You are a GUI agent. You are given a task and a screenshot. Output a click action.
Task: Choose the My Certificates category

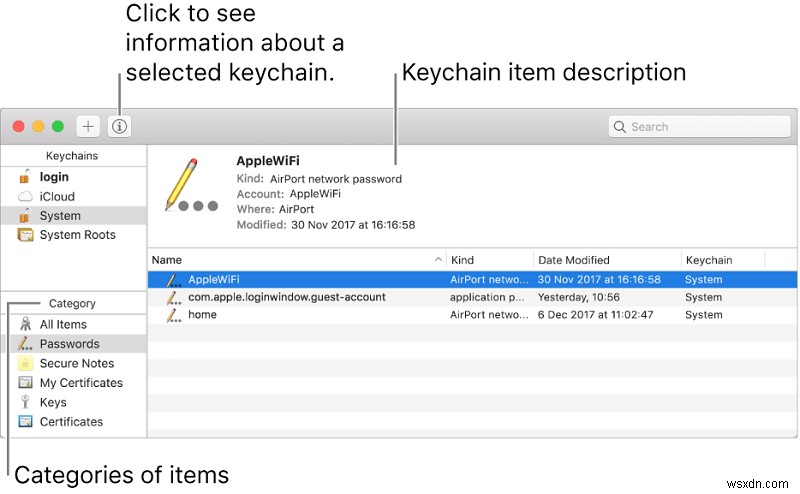[80, 383]
